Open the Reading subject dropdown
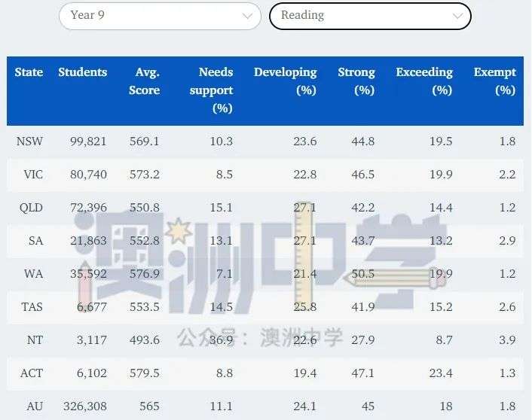 [x=369, y=16]
